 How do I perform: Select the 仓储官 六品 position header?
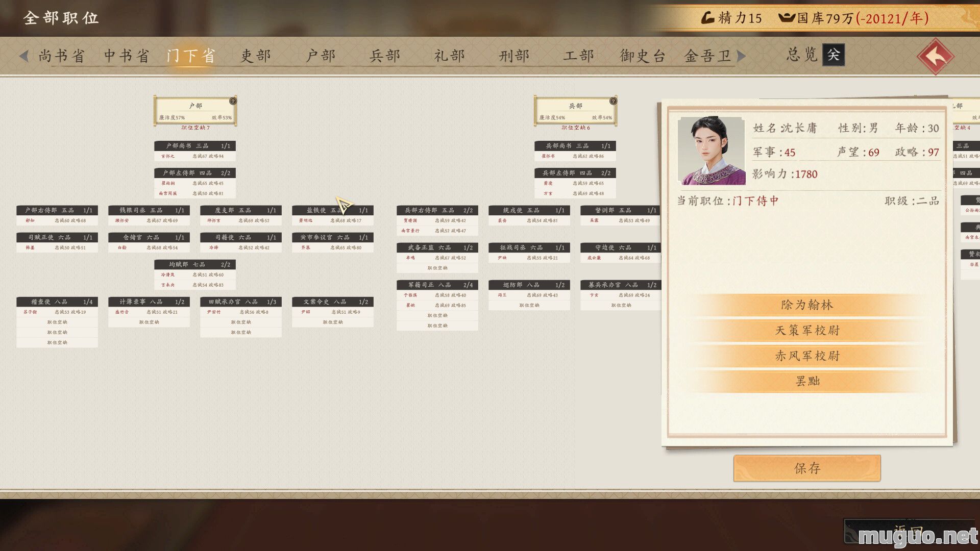149,237
